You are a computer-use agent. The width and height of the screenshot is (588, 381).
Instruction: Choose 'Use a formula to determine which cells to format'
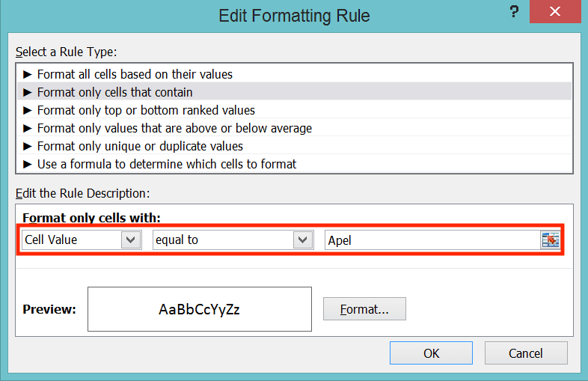[x=295, y=164]
